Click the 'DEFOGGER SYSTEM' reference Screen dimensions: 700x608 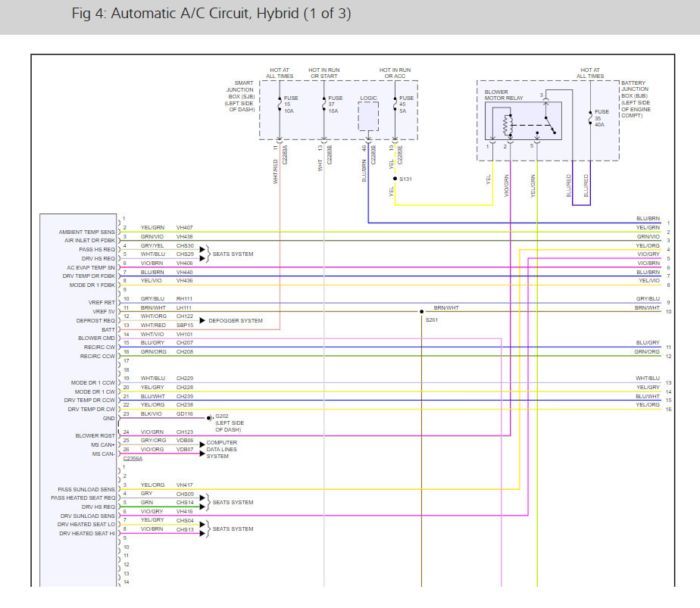[x=236, y=321]
